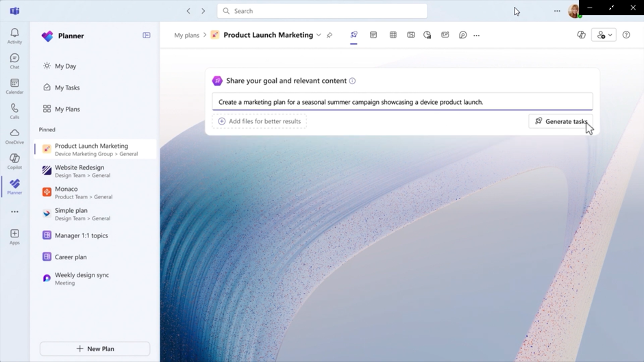Viewport: 644px width, 362px height.
Task: Open the Weekly design sync meeting plan
Action: click(x=95, y=279)
